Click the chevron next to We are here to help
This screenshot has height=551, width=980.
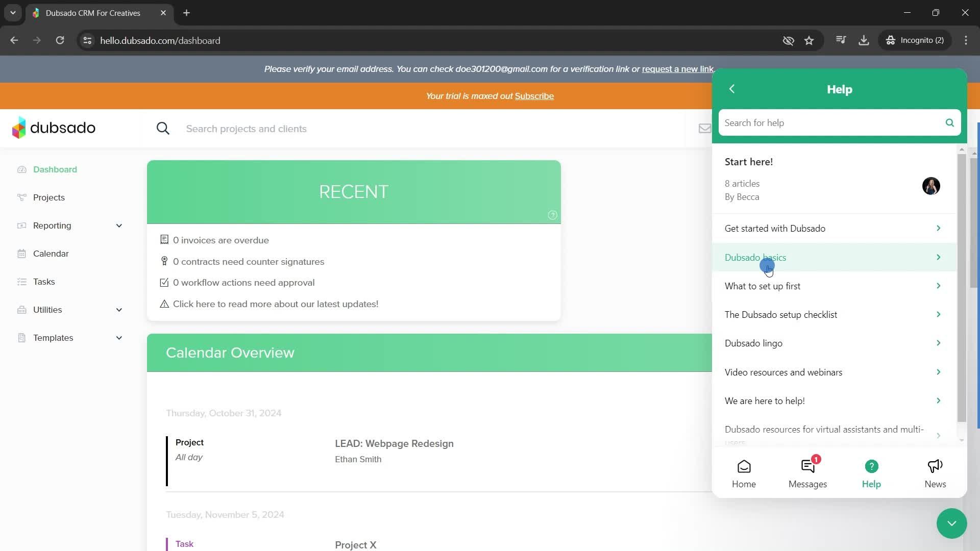coord(938,400)
